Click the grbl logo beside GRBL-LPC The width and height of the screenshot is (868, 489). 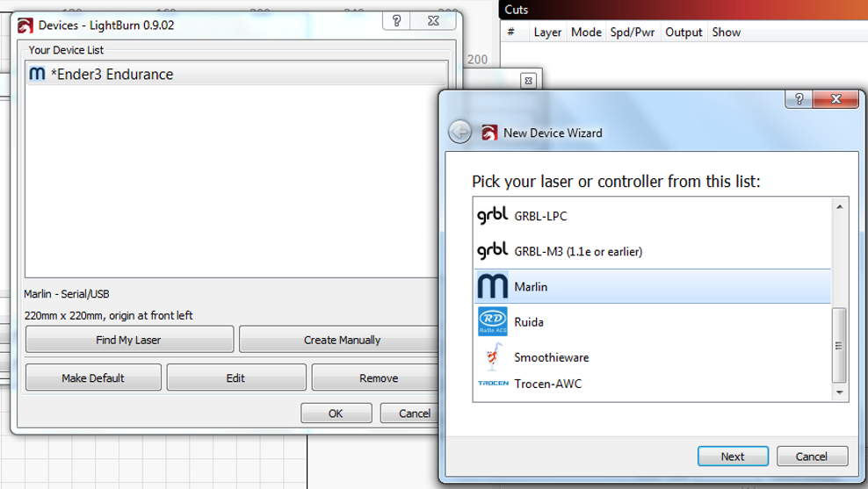[492, 216]
